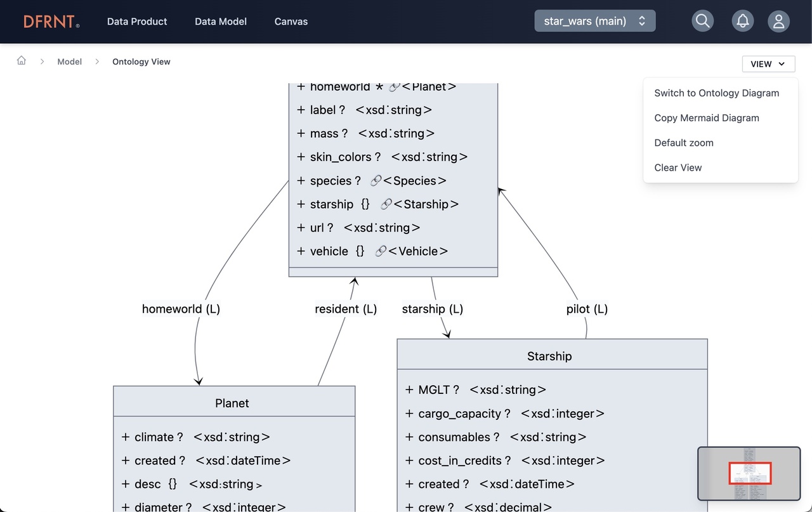812x512 pixels.
Task: Click the link icon beside Vehicle reference
Action: pos(381,251)
